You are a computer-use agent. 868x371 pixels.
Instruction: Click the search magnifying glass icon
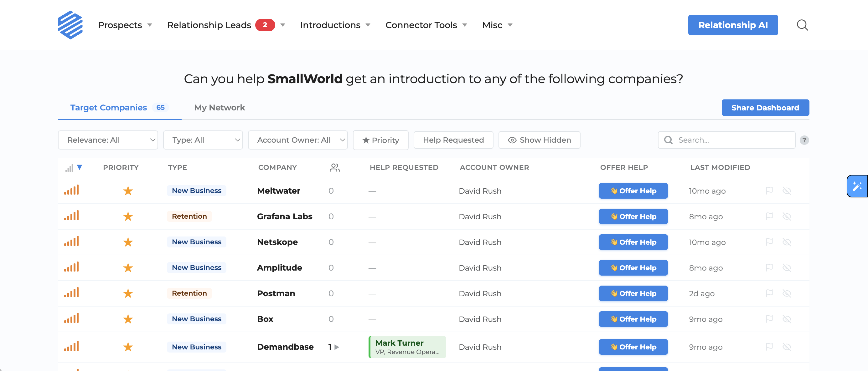[802, 25]
